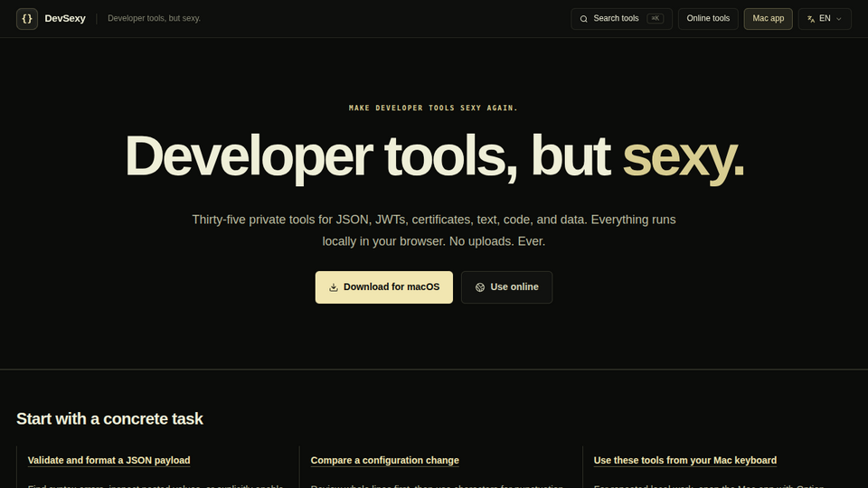868x488 pixels.
Task: Open Validate and format a JSON payload
Action: pos(109,460)
